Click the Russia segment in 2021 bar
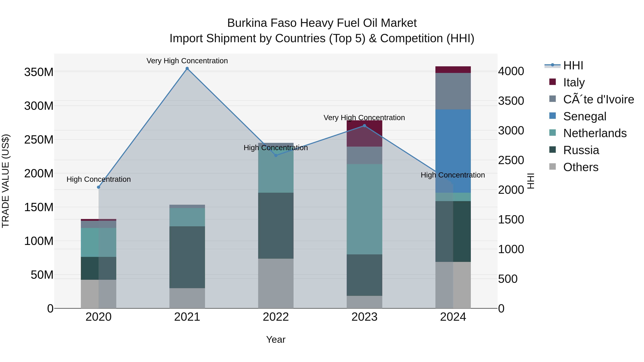Image resolution: width=644 pixels, height=362 pixels. point(187,257)
